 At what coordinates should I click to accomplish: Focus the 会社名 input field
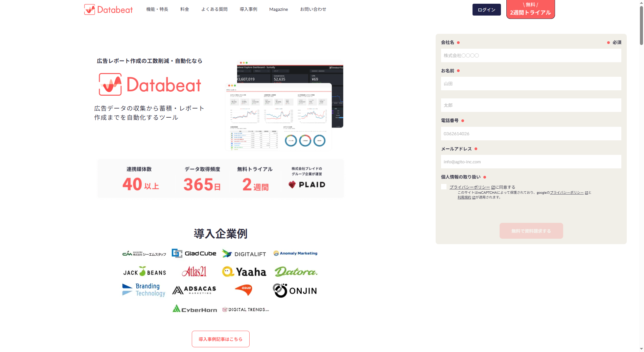(531, 55)
